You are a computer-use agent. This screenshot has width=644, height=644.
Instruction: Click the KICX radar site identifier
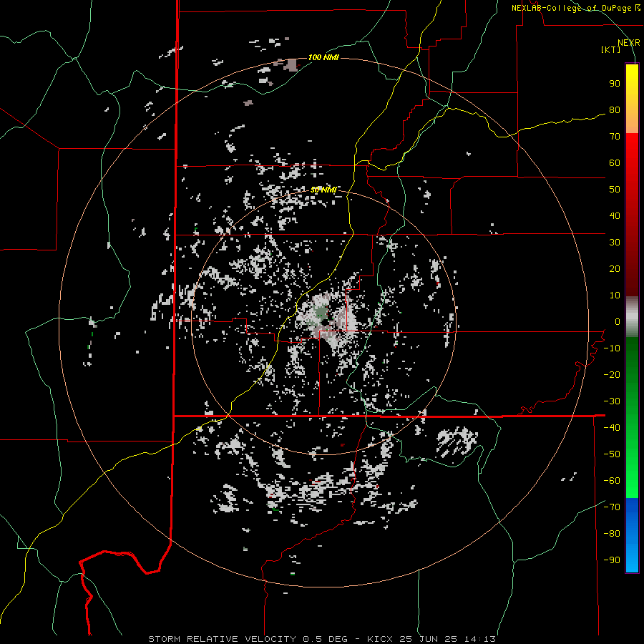(x=380, y=639)
